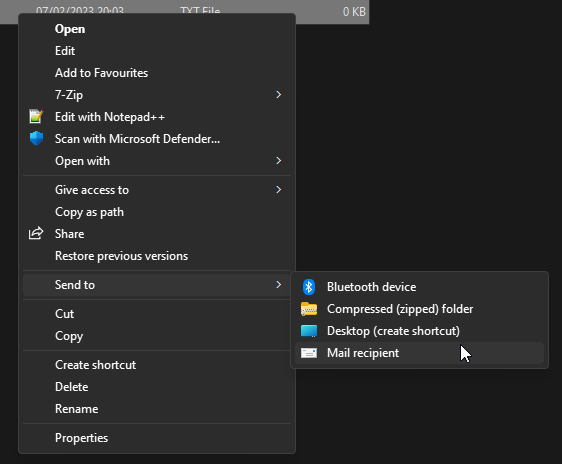The height and width of the screenshot is (464, 562).
Task: Choose Restore previous versions
Action: [157, 256]
